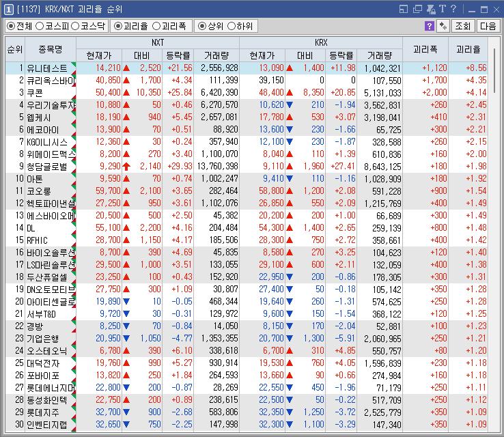Click the 경방 stock name
This screenshot has width=504, height=437.
click(34, 326)
